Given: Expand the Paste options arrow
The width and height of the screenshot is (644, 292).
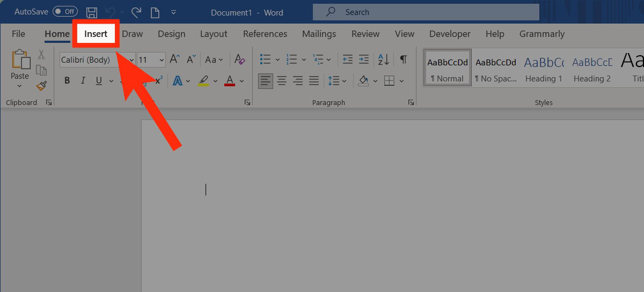Looking at the screenshot, I should [x=20, y=86].
